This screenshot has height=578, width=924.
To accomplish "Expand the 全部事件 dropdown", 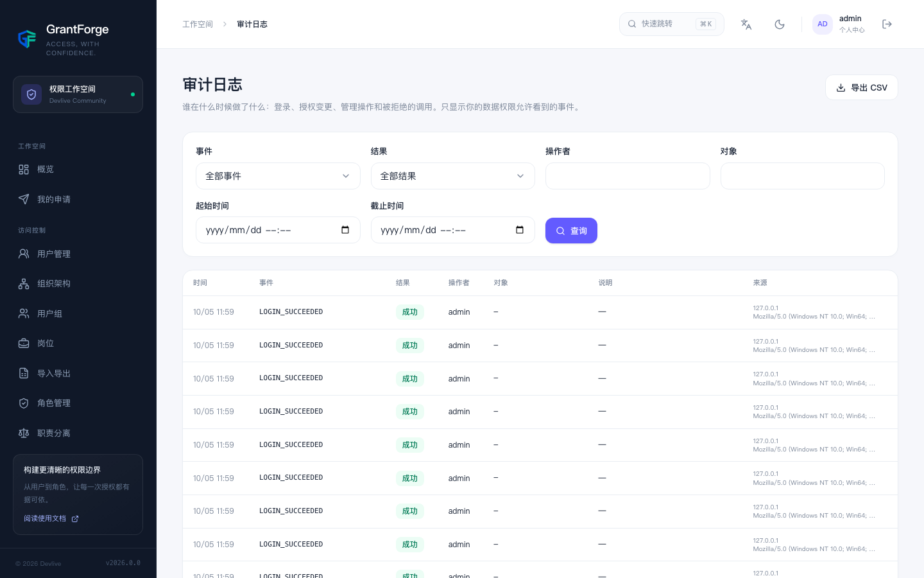I will [278, 176].
